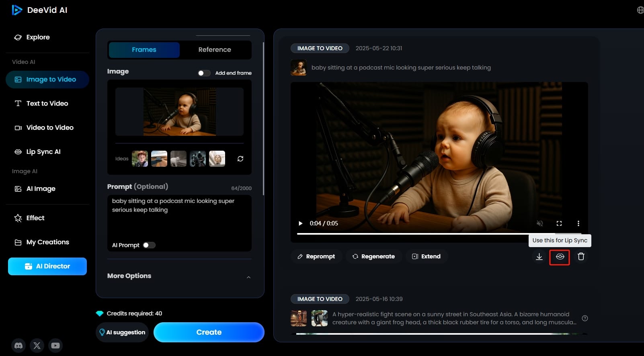Click the Extend button
The height and width of the screenshot is (356, 644).
[427, 256]
